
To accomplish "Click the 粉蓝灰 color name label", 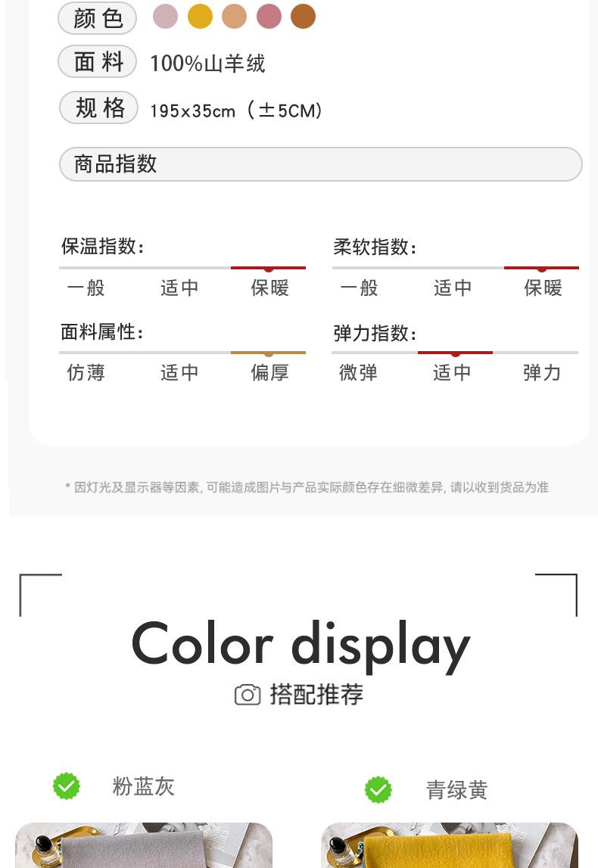I will 143,786.
